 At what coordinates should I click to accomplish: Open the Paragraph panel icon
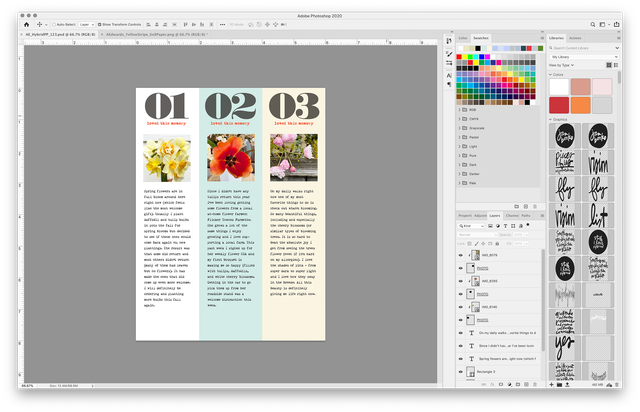click(x=449, y=85)
